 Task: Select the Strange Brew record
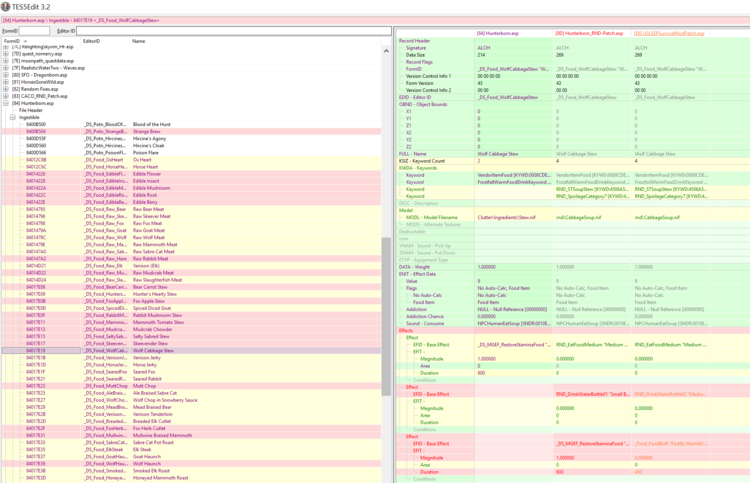point(191,132)
